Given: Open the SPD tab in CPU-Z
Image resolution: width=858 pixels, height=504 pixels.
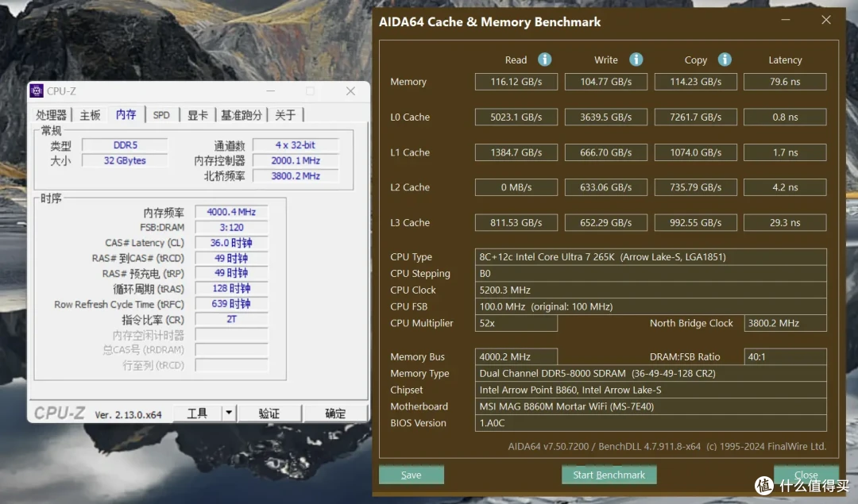Looking at the screenshot, I should click(x=161, y=115).
